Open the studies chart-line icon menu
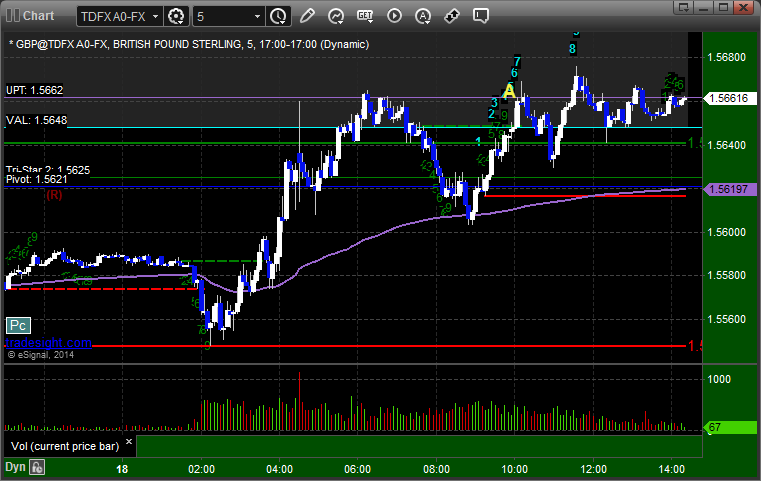 pos(336,16)
